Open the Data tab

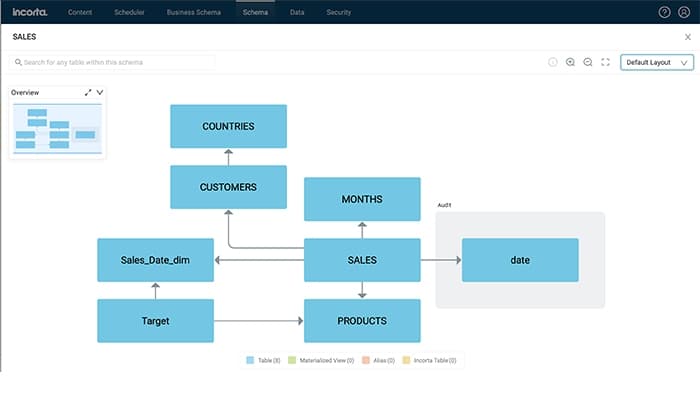297,12
